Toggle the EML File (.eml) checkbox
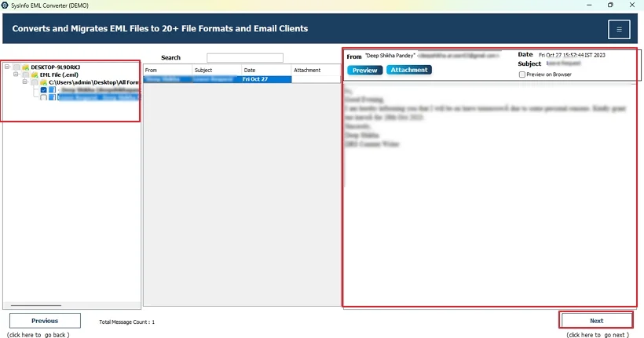Screen dimensions: 644x338 click(25, 75)
